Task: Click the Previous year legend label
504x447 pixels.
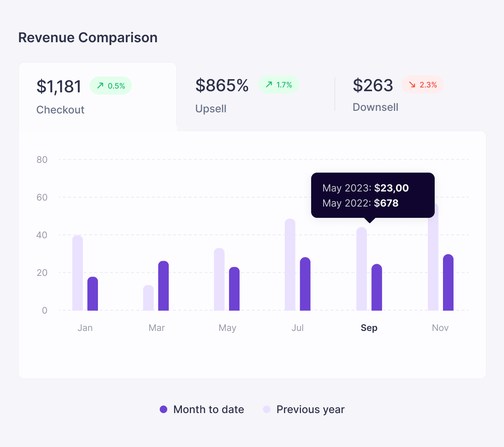Action: click(x=310, y=409)
